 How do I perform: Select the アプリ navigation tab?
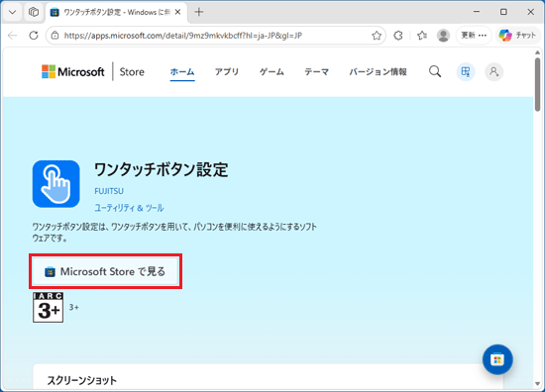[x=227, y=72]
